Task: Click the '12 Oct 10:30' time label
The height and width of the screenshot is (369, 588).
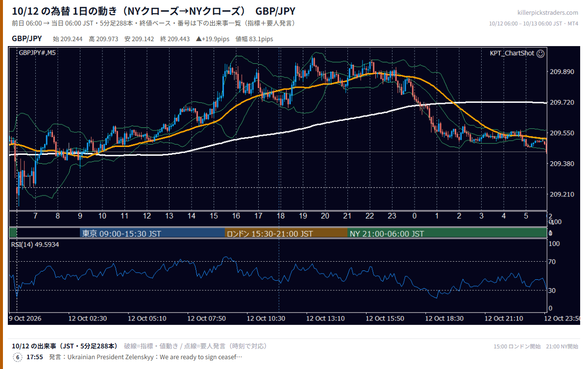Action: [x=266, y=319]
